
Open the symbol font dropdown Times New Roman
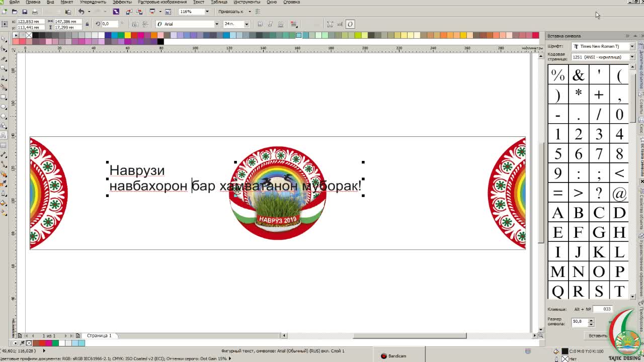[x=632, y=46]
